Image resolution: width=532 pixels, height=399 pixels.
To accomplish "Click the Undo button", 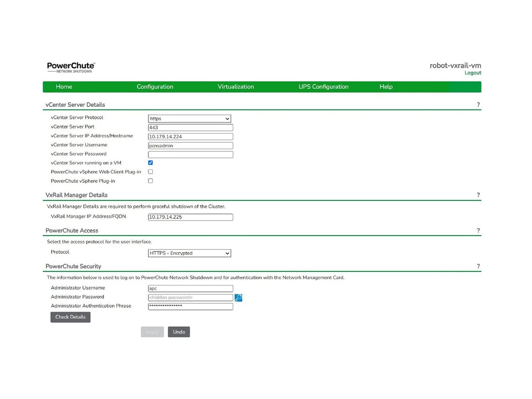I will (179, 332).
